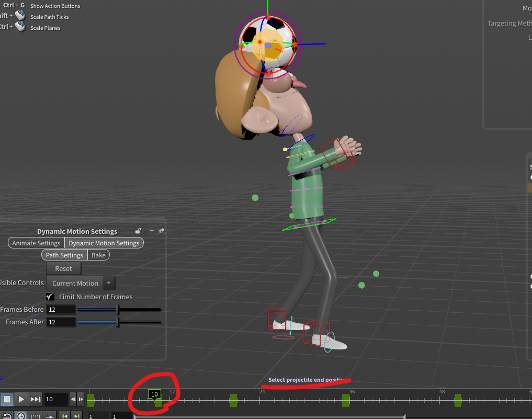Click the 'Scale Path Ticks' hint text

(x=50, y=17)
